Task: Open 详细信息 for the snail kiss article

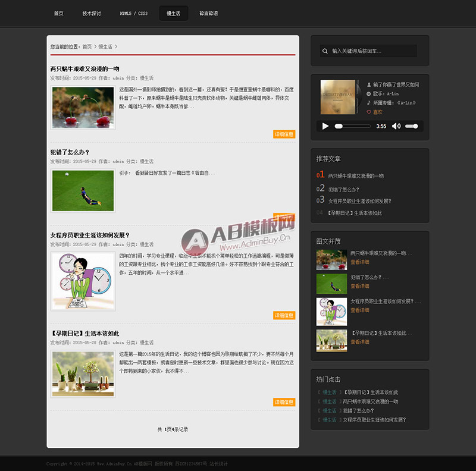Action: click(x=284, y=134)
